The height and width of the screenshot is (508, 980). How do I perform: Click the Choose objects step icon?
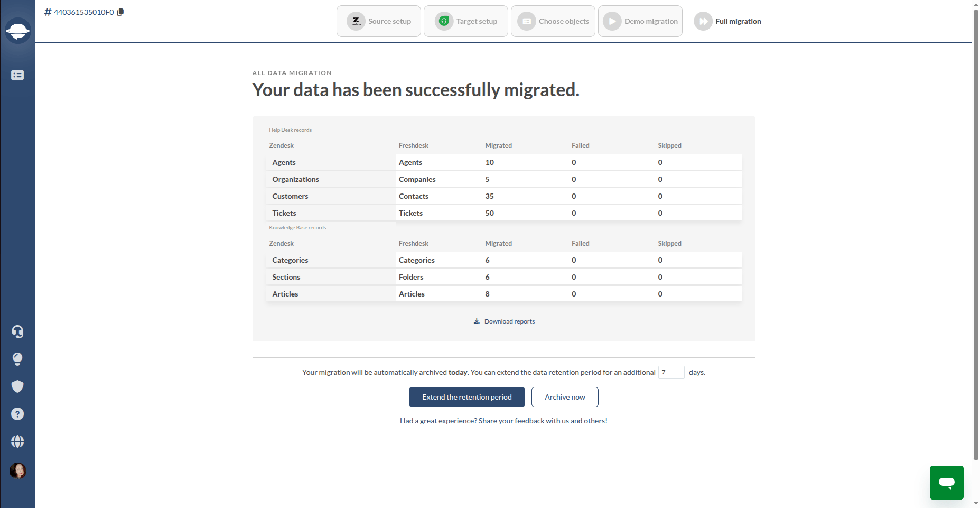tap(527, 21)
